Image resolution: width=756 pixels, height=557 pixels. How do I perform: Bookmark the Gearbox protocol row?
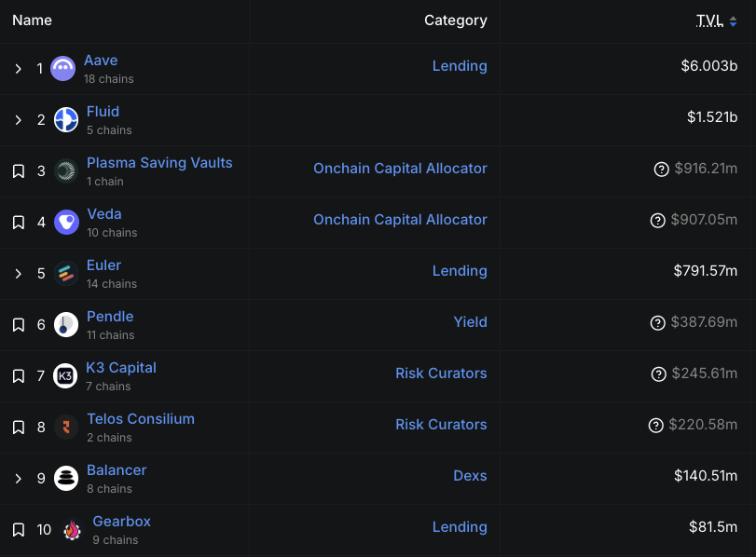(x=18, y=530)
